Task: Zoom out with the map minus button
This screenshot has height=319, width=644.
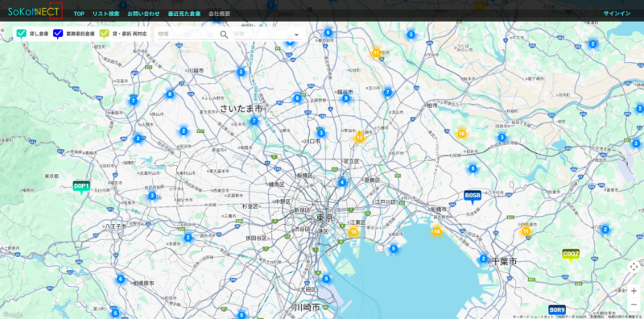Action: [634, 304]
